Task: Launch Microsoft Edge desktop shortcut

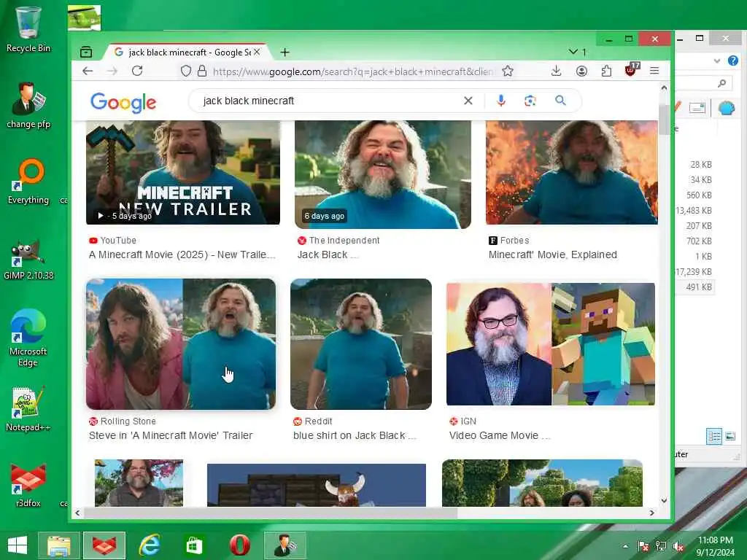Action: (28, 338)
